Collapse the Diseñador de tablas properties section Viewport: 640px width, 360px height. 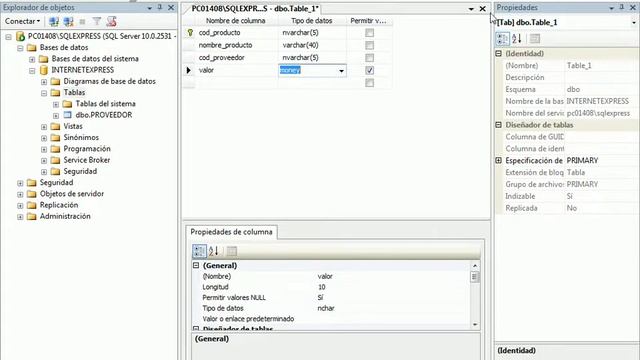click(x=498, y=125)
